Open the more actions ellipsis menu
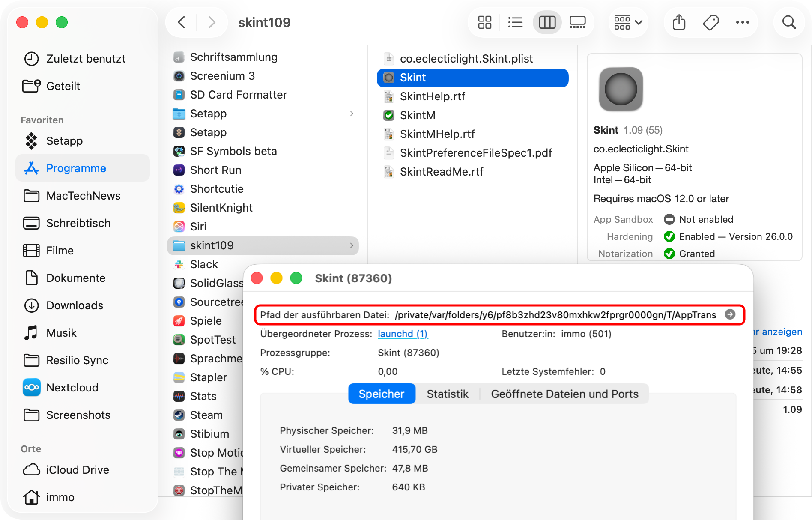Viewport: 812px width, 520px height. tap(742, 22)
